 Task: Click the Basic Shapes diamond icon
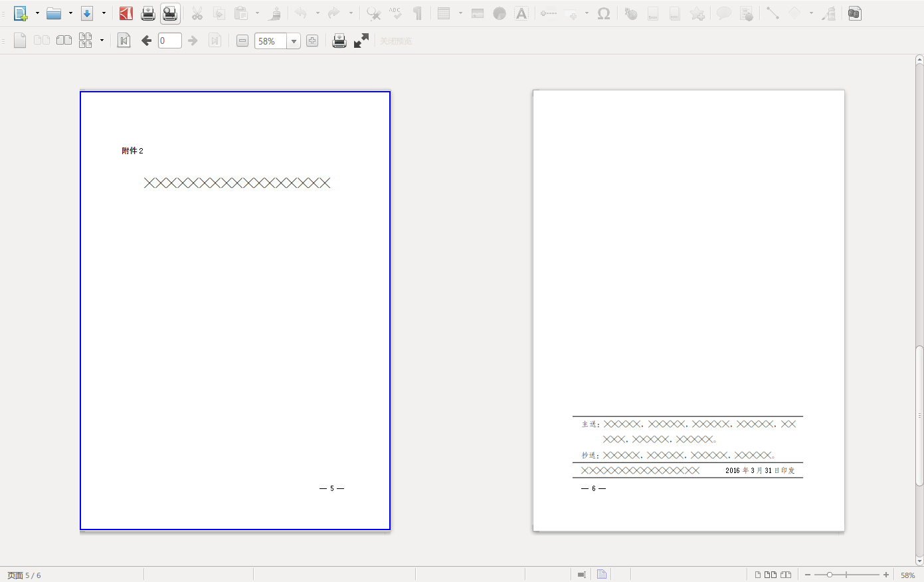[794, 13]
